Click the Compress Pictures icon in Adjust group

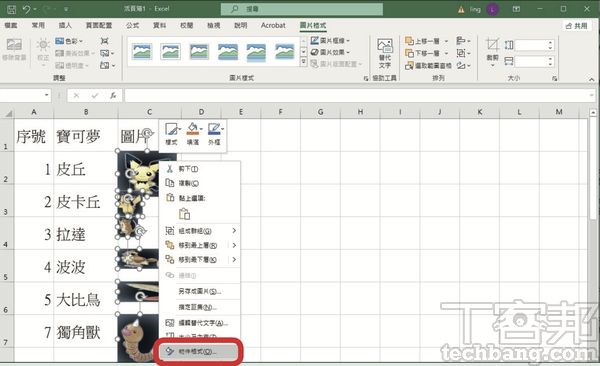tap(104, 41)
